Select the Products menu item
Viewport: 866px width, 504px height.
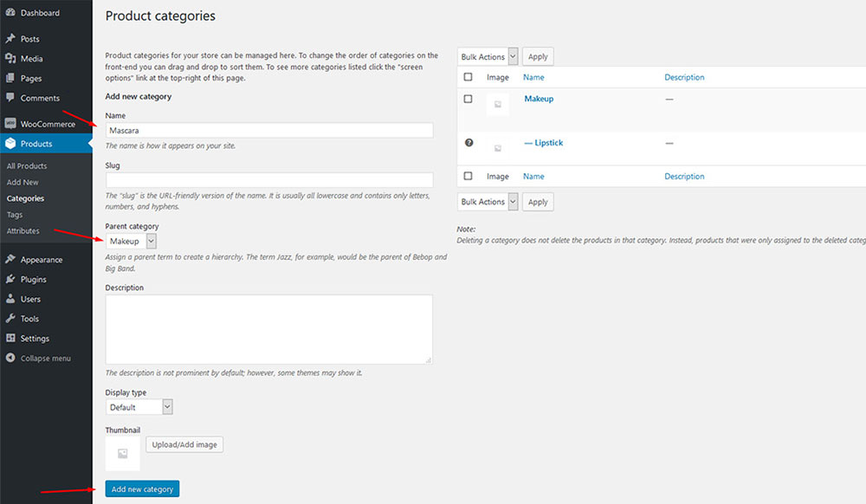coord(36,144)
